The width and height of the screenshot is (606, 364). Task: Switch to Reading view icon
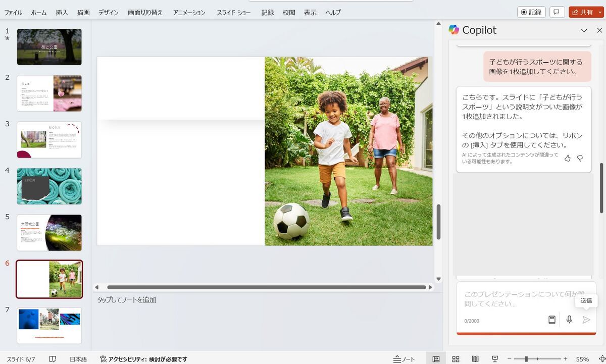coord(475,359)
